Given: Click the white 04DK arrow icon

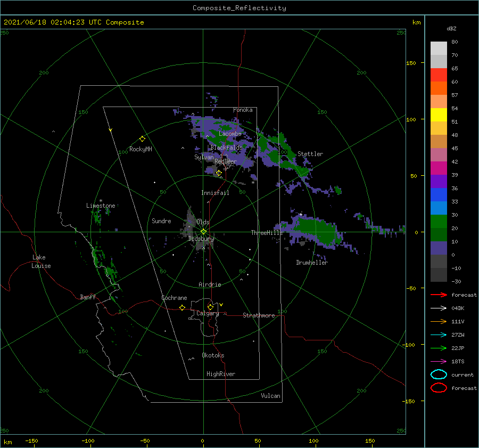Looking at the screenshot, I should (x=439, y=308).
